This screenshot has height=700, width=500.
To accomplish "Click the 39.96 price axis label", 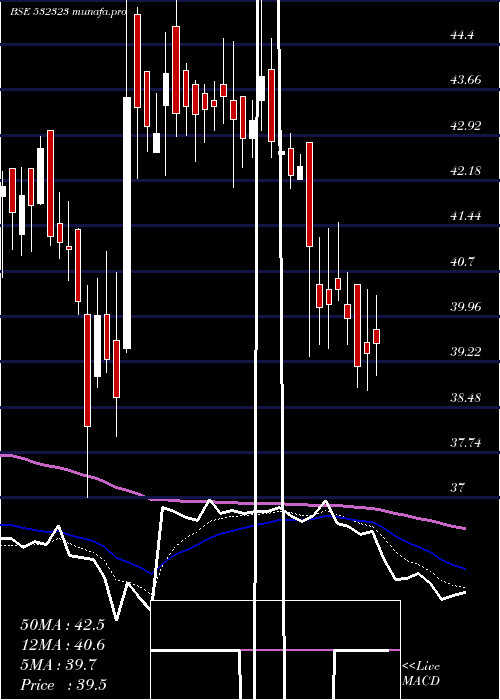I will [x=466, y=307].
